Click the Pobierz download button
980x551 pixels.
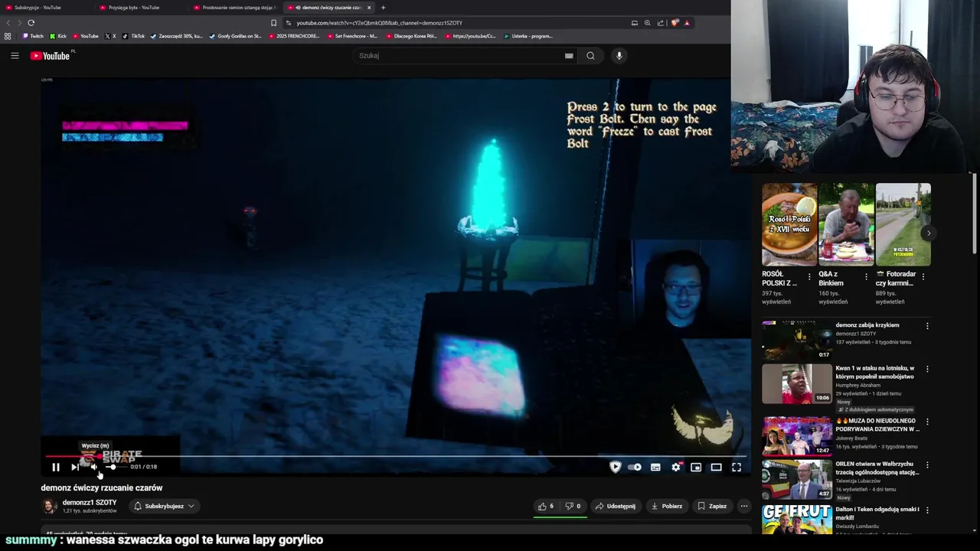[666, 506]
